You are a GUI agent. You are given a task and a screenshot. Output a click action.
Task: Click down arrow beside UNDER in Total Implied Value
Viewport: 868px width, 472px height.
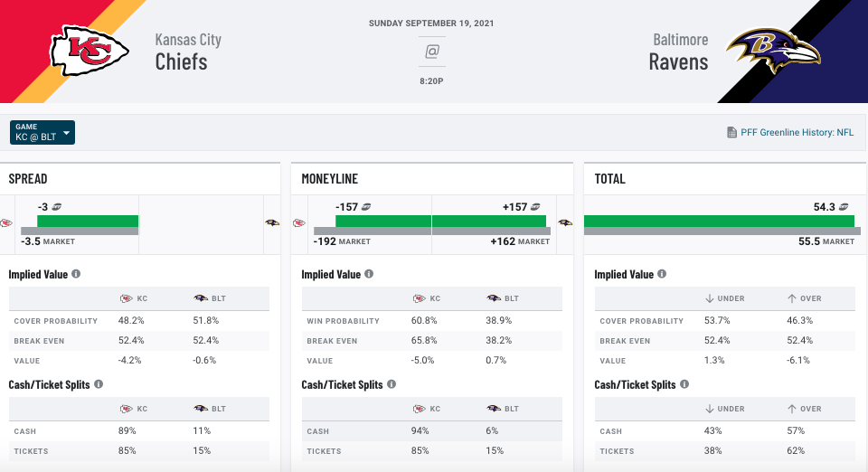(x=709, y=298)
